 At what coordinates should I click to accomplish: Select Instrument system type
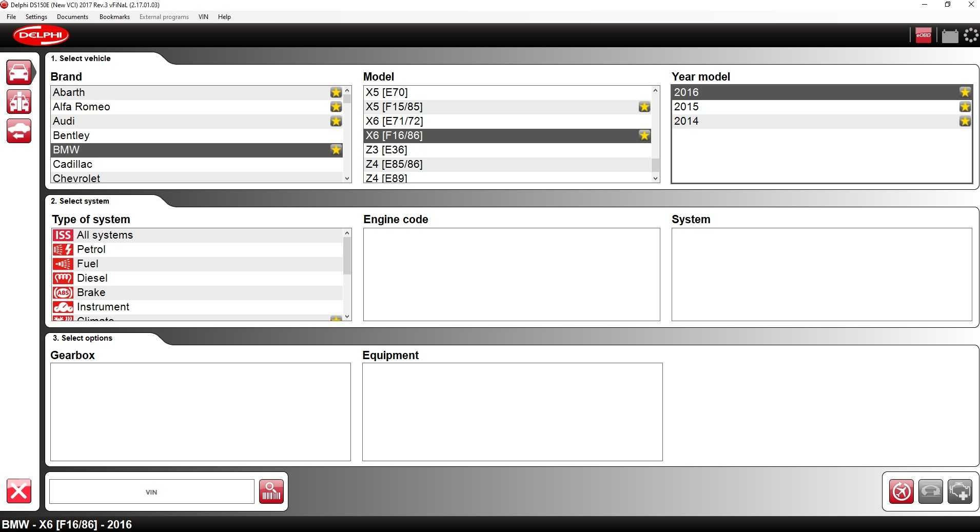click(x=197, y=307)
